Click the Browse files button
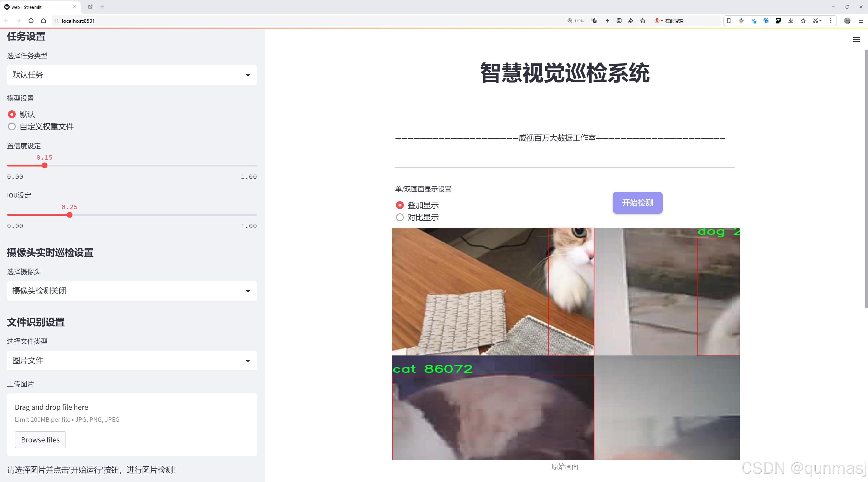The height and width of the screenshot is (482, 868). pyautogui.click(x=40, y=440)
